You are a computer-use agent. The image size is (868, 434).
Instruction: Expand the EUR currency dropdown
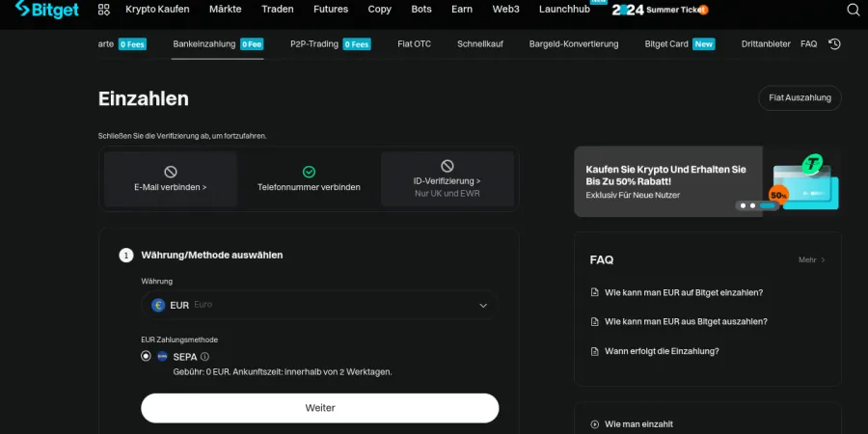tap(483, 306)
